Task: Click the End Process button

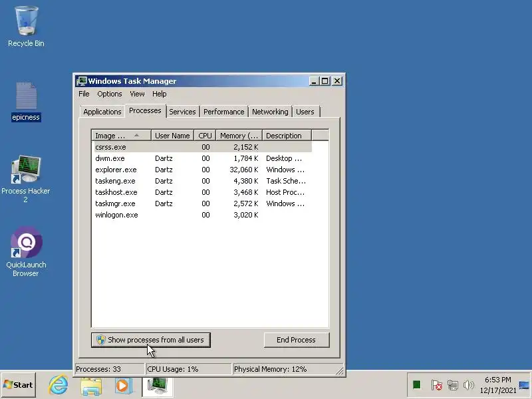Action: 296,340
